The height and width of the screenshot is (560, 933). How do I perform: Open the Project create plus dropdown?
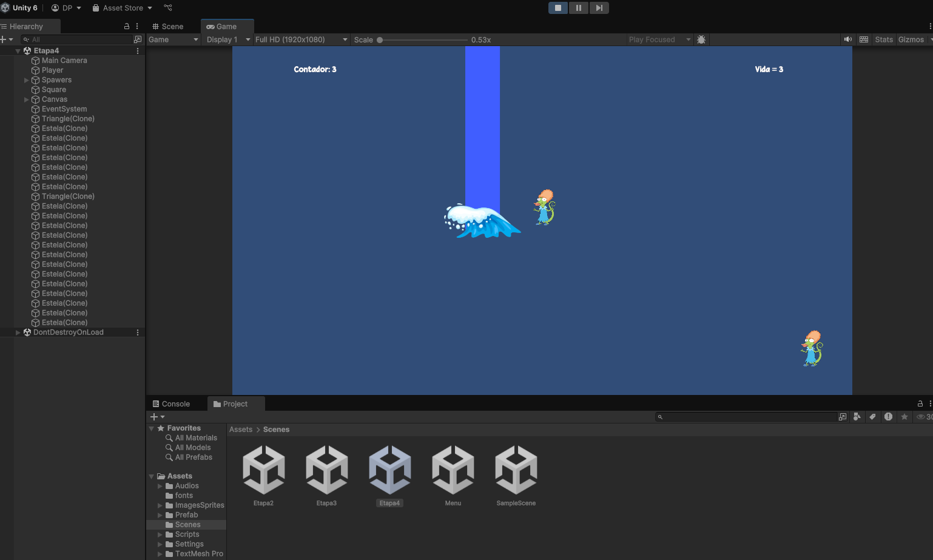click(x=157, y=417)
